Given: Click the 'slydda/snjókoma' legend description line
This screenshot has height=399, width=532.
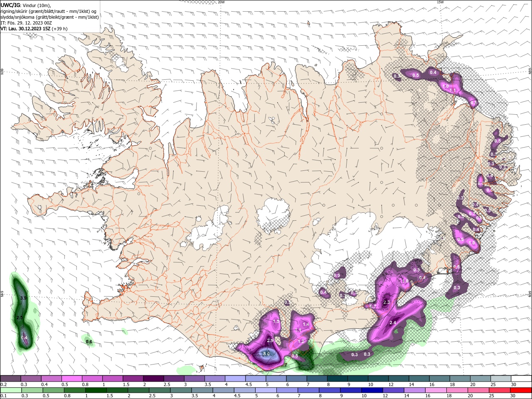Looking at the screenshot, I should click(50, 17).
